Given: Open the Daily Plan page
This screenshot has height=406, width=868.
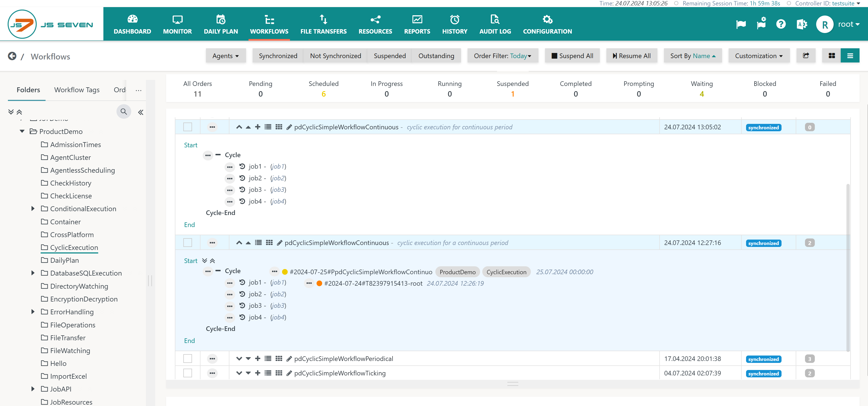Looking at the screenshot, I should (221, 24).
